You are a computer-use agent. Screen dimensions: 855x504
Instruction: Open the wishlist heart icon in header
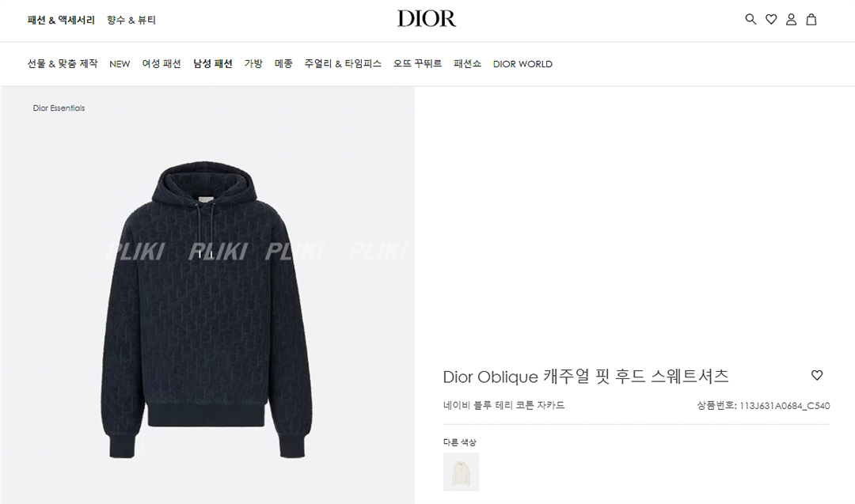point(771,20)
